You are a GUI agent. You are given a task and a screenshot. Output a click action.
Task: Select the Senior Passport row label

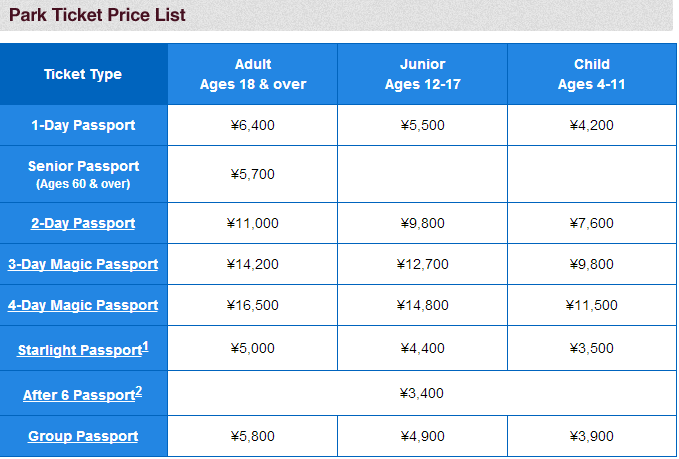click(83, 174)
